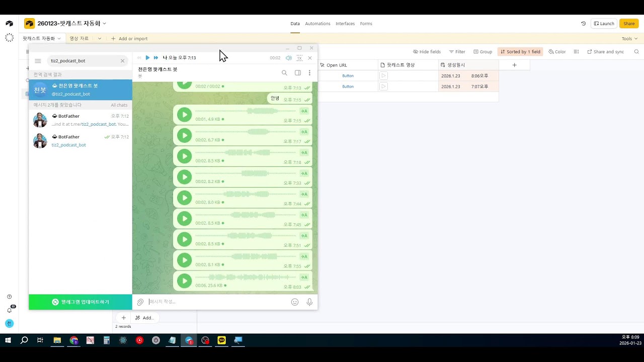Open Group options

coord(482,52)
